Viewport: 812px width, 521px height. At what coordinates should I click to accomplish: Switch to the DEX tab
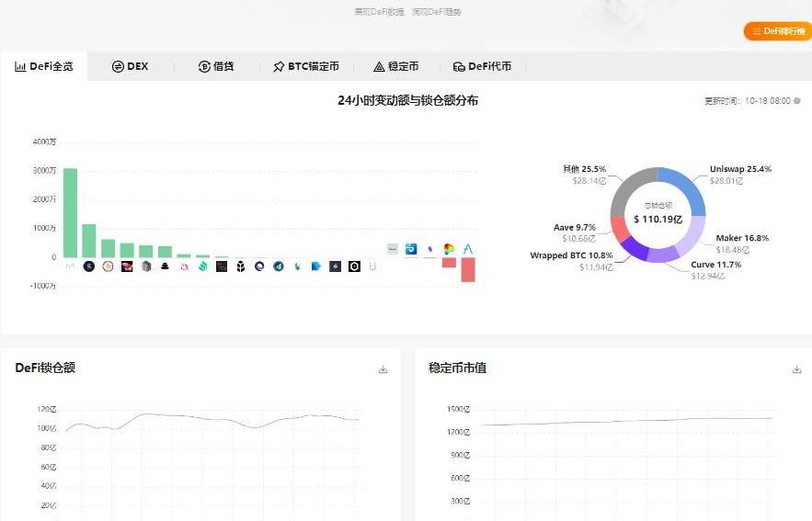click(x=130, y=67)
